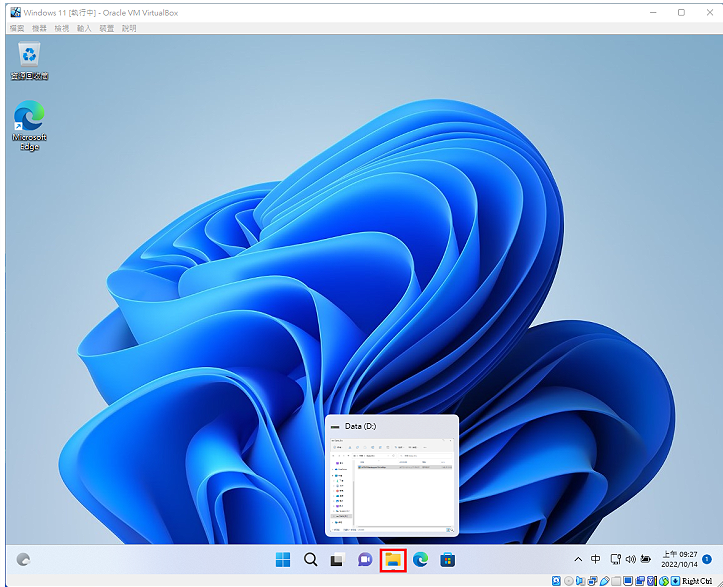This screenshot has width=723, height=587.
Task: Open the 檔案 menu in VirtualBox
Action: coord(17,28)
